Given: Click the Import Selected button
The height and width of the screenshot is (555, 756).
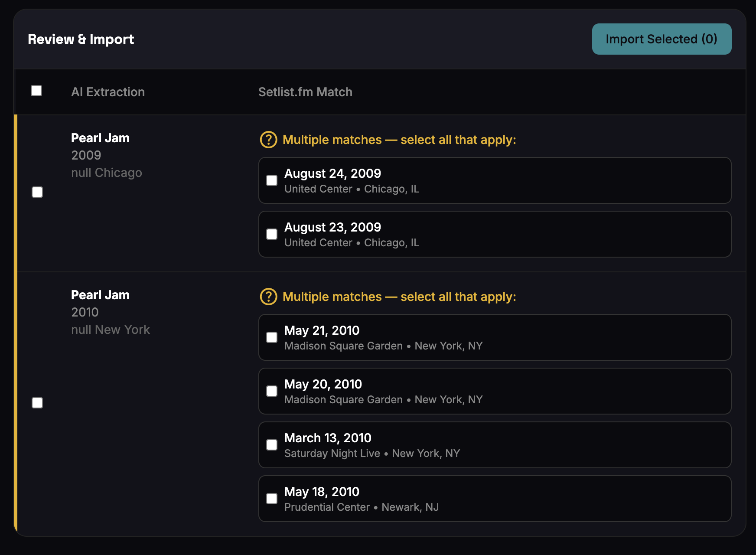Looking at the screenshot, I should (x=661, y=39).
